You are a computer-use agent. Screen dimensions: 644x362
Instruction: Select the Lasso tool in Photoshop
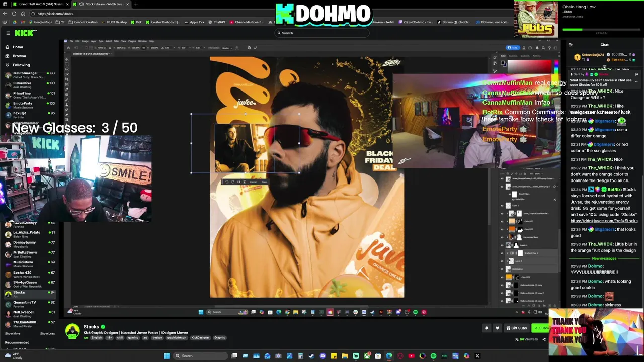pyautogui.click(x=67, y=69)
